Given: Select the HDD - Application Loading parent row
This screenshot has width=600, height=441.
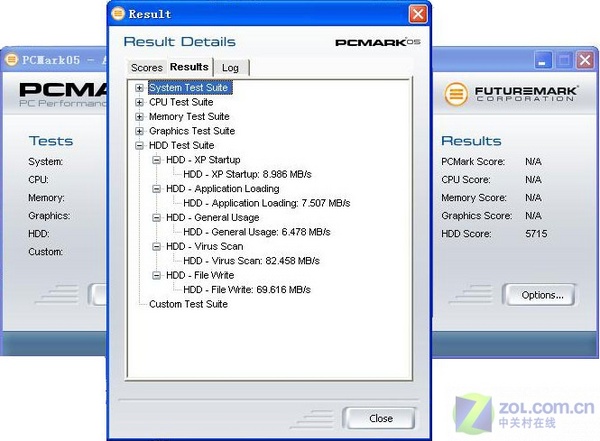Looking at the screenshot, I should click(223, 189).
